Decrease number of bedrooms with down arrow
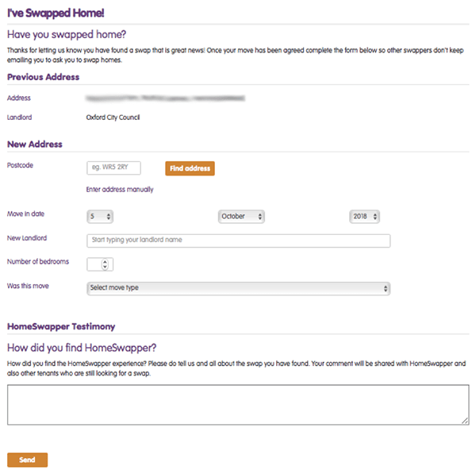 pyautogui.click(x=105, y=267)
